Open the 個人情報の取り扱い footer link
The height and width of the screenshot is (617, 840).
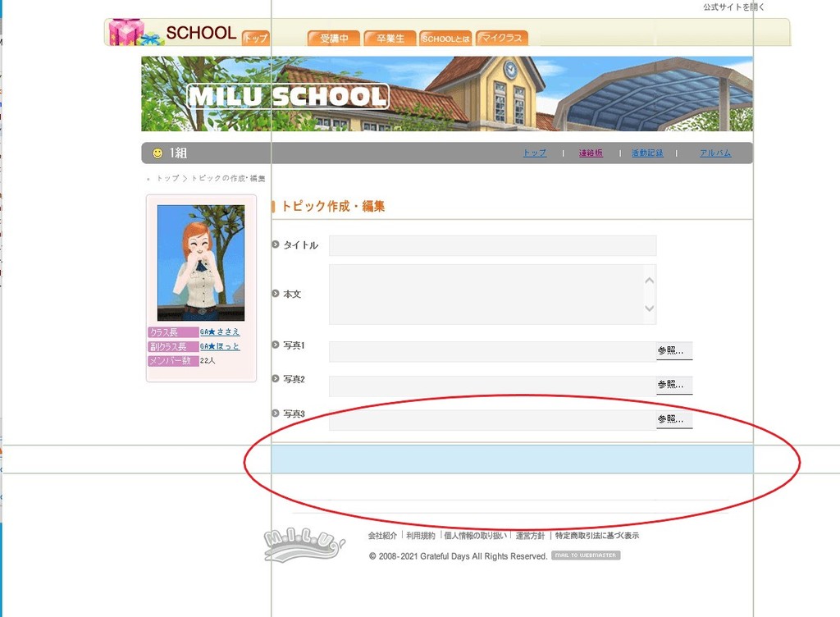(x=475, y=536)
